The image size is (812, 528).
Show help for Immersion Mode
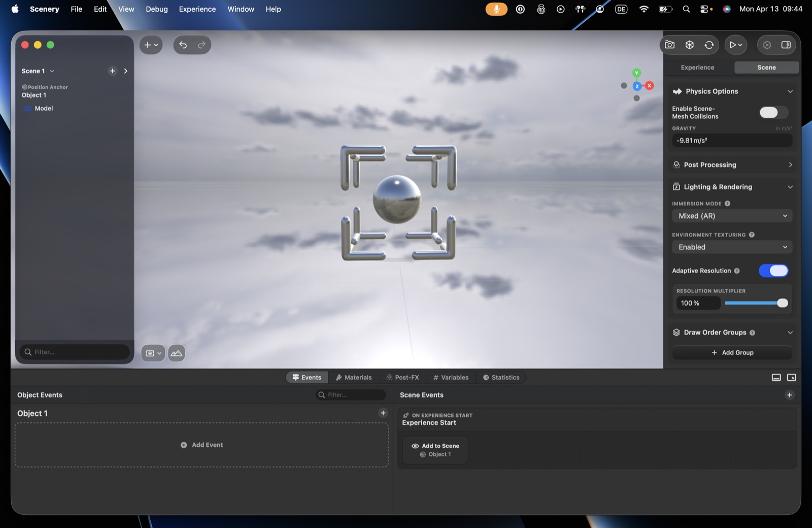[727, 204]
